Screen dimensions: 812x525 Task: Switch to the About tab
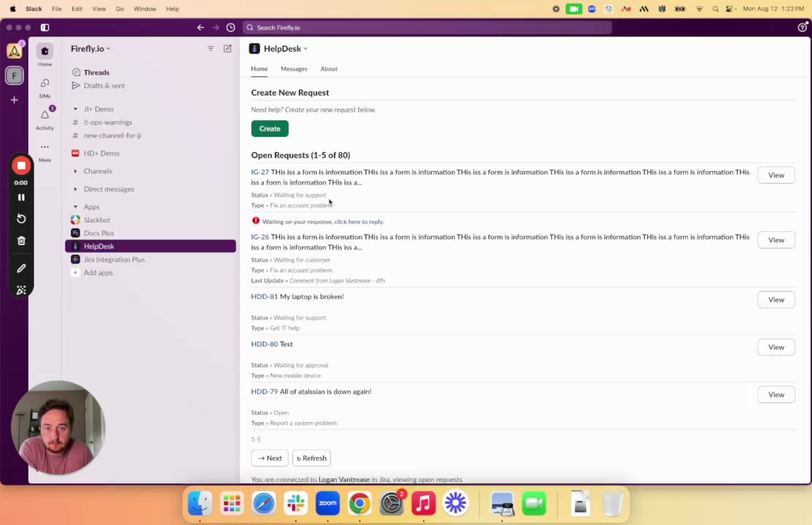tap(329, 69)
